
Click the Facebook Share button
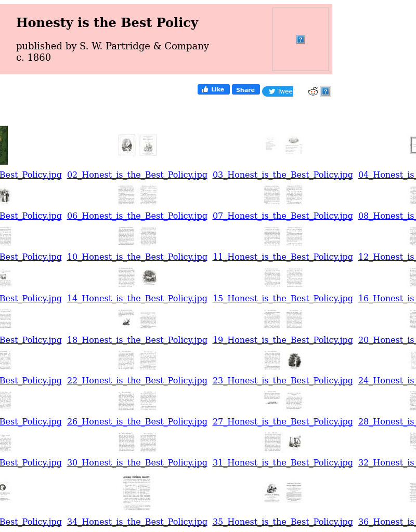245,89
